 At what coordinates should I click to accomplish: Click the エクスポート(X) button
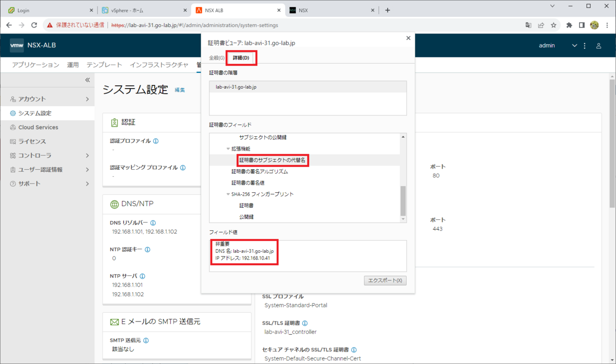point(385,280)
